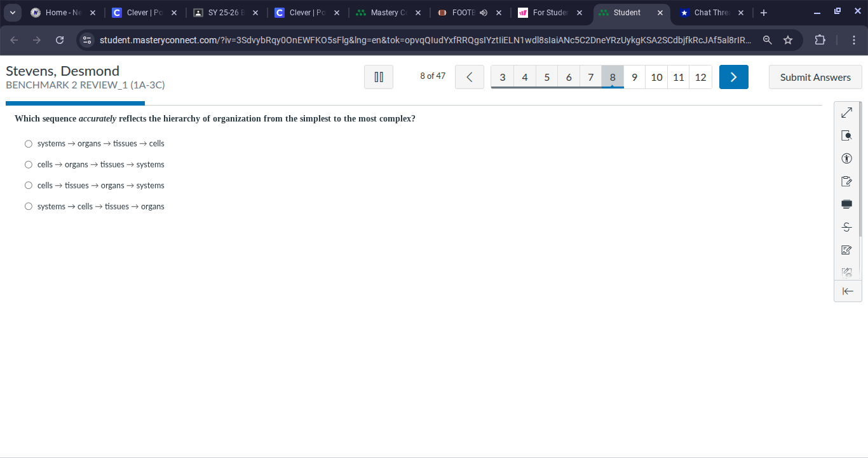Go to the next question

tap(734, 77)
